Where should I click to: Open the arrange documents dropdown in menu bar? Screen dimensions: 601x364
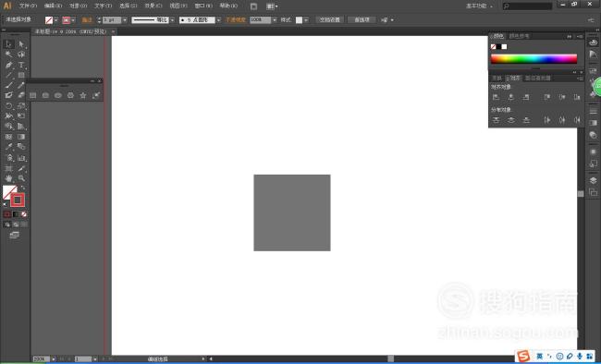pyautogui.click(x=272, y=6)
